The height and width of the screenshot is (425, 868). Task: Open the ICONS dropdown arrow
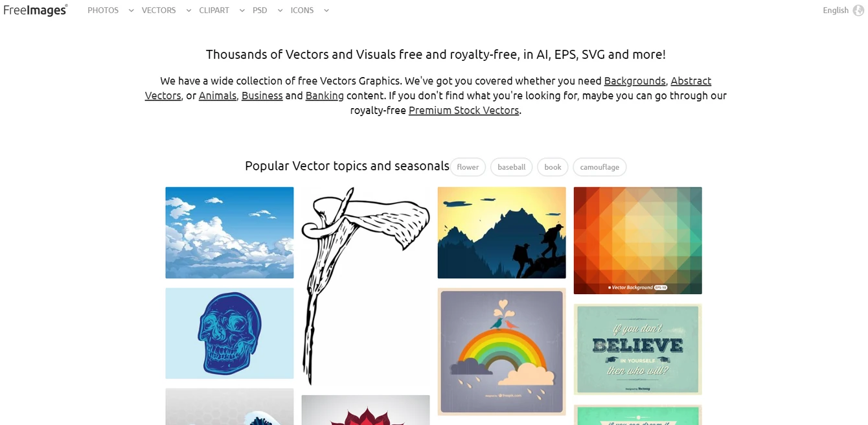click(326, 10)
